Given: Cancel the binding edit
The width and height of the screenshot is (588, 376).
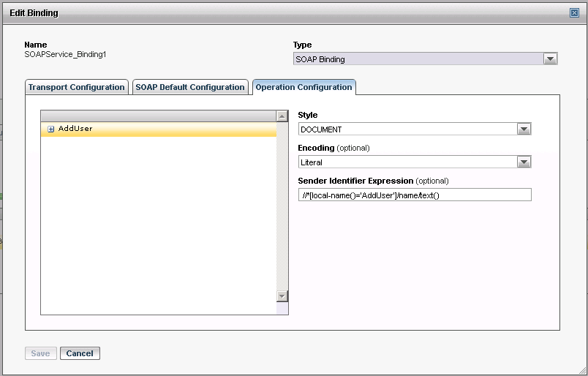Looking at the screenshot, I should 80,353.
